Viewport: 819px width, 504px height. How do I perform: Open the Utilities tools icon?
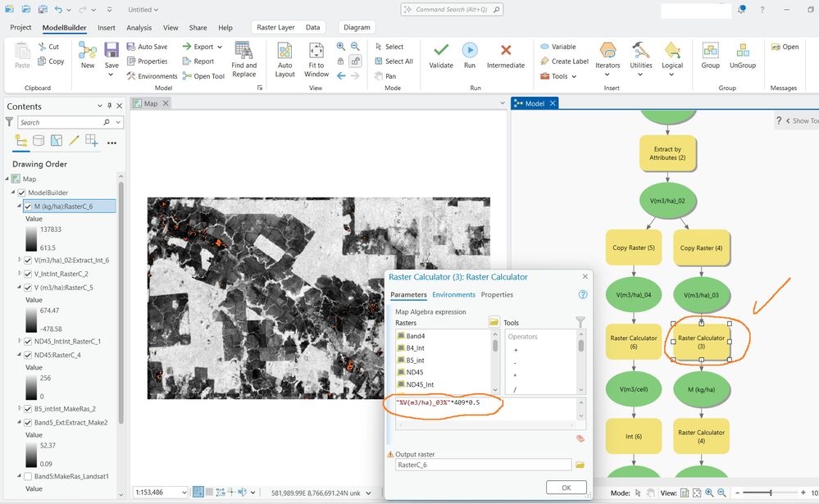pyautogui.click(x=640, y=51)
